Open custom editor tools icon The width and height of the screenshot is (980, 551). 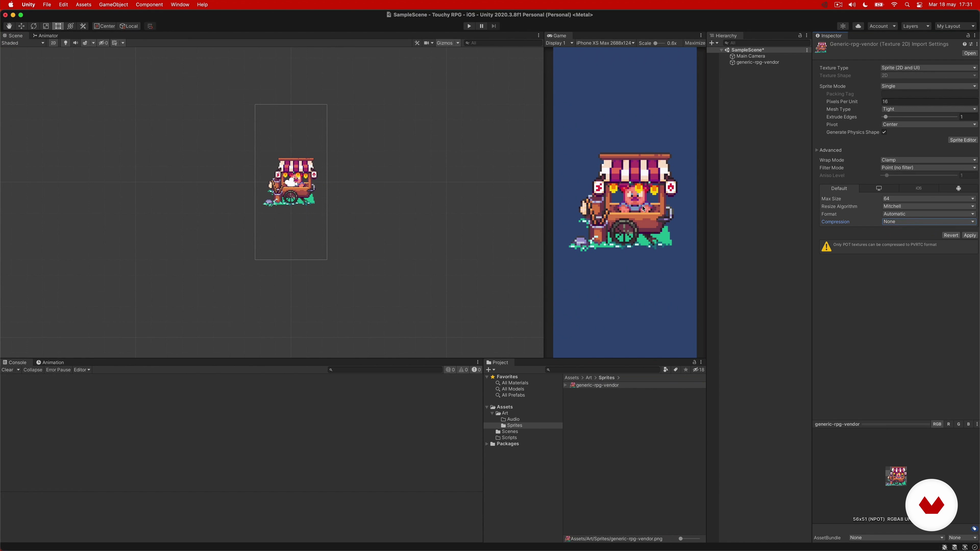pos(83,26)
